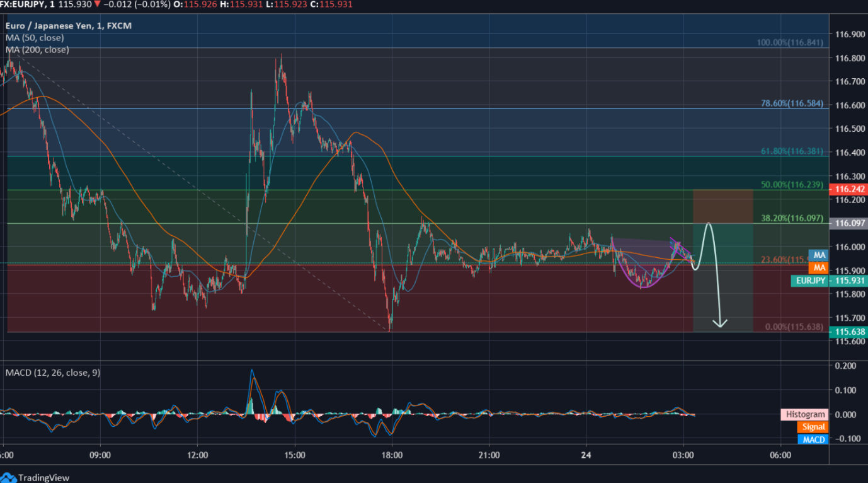The image size is (868, 483).
Task: Click the red down triangle in header
Action: (x=97, y=4)
